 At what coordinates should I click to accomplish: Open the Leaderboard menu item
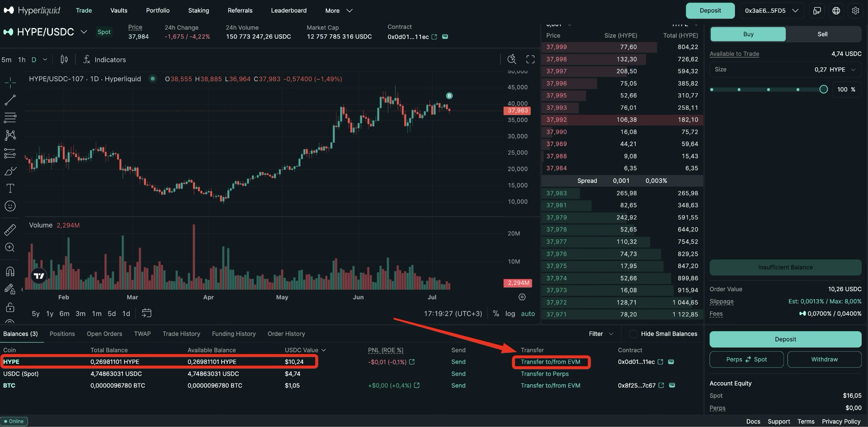click(289, 11)
